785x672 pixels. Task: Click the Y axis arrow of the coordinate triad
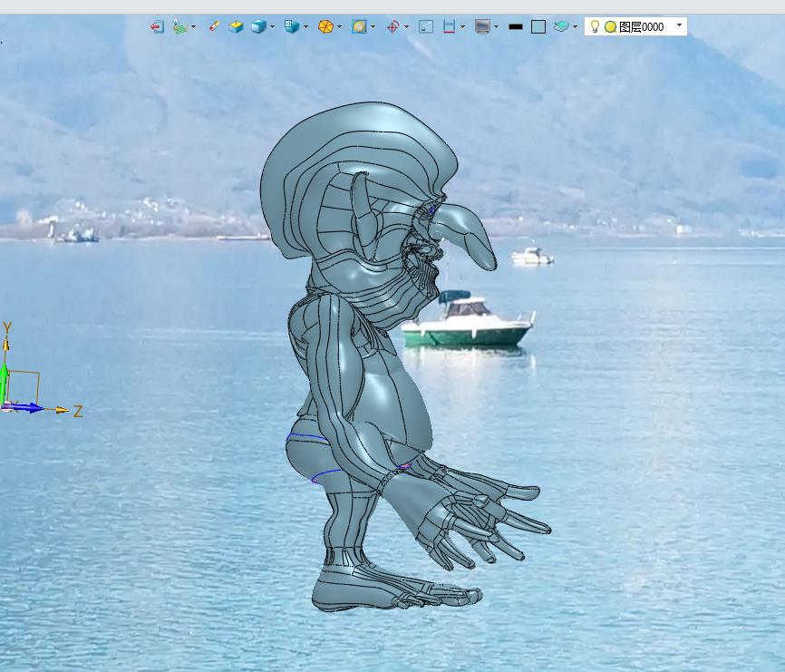click(6, 343)
